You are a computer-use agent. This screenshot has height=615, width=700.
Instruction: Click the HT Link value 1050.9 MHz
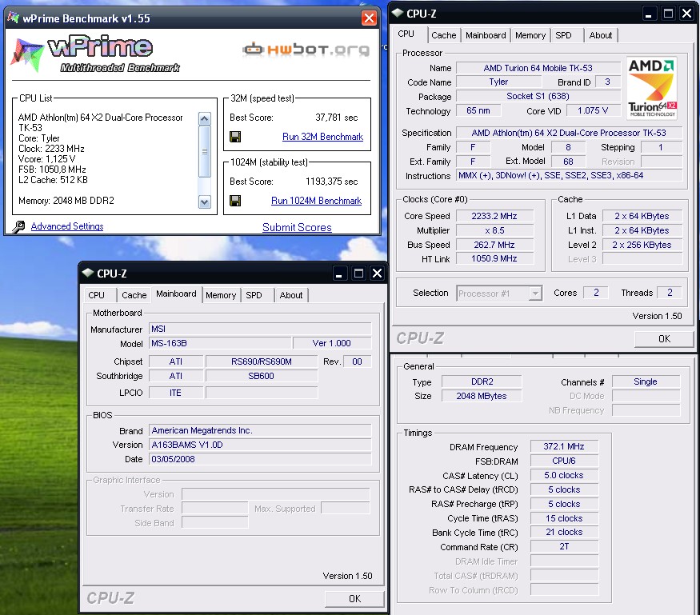click(x=494, y=258)
